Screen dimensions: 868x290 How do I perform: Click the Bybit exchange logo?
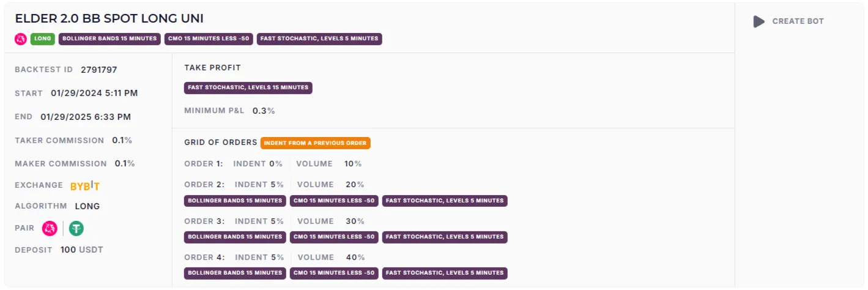click(85, 185)
